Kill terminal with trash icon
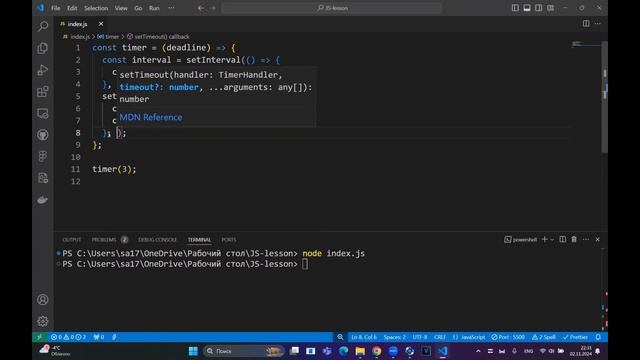The image size is (640, 360). click(574, 240)
